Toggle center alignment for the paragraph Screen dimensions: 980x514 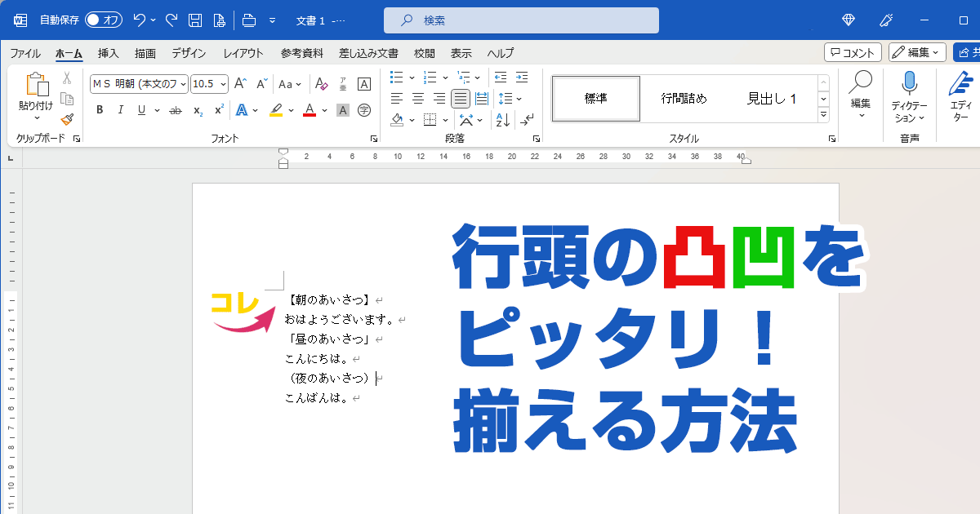(417, 98)
